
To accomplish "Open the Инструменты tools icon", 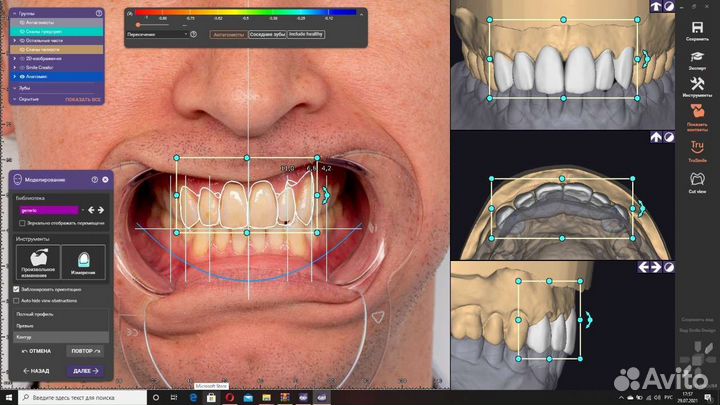I will pos(696,86).
